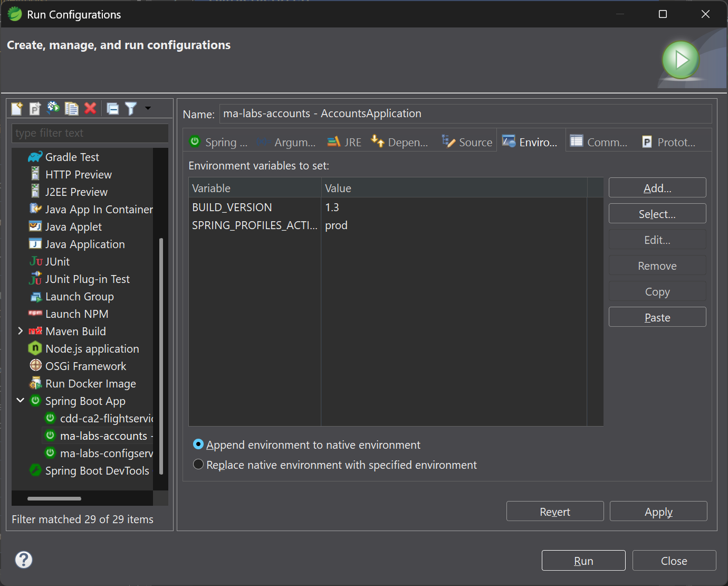Viewport: 728px width, 586px height.
Task: Click the Value column header
Action: [454, 188]
